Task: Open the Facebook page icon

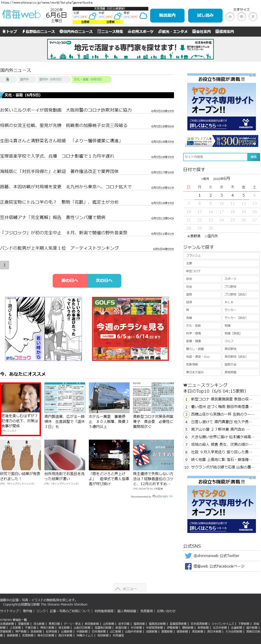Action: (188, 566)
